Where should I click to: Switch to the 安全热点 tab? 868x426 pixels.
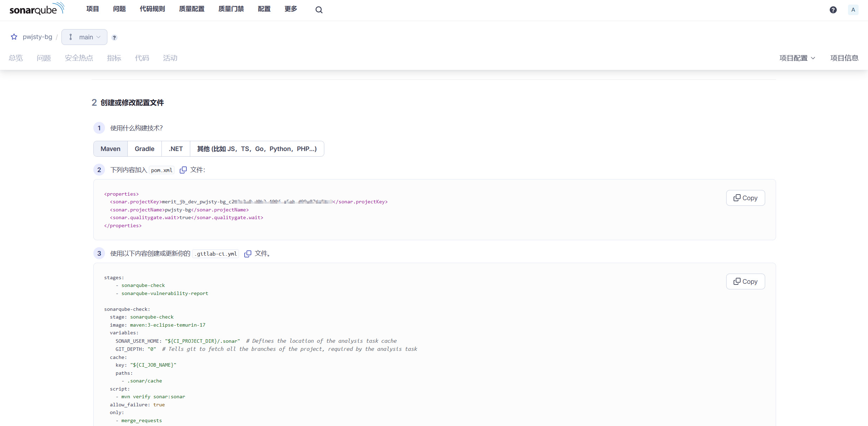[x=79, y=58]
